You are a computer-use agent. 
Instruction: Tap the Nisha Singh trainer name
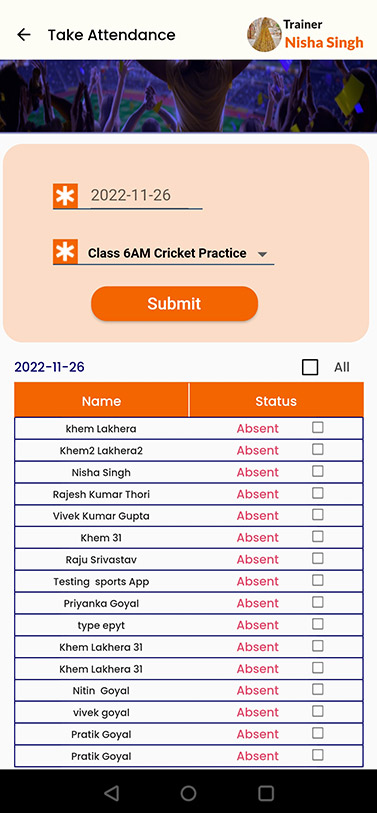click(x=324, y=43)
